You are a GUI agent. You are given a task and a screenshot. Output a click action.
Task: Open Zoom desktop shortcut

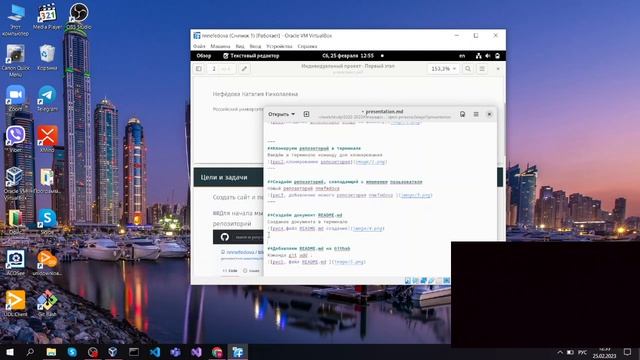16,98
